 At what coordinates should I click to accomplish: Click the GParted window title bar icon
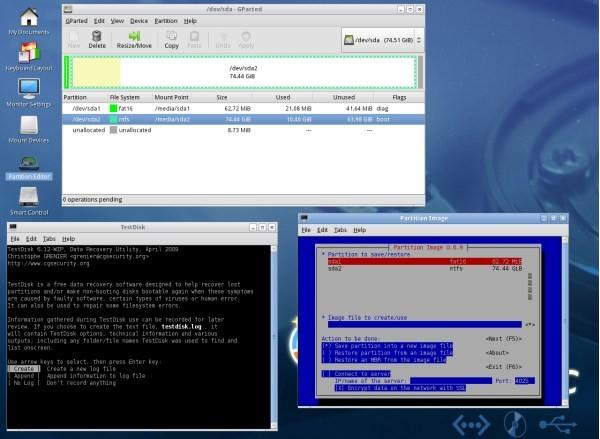click(68, 9)
